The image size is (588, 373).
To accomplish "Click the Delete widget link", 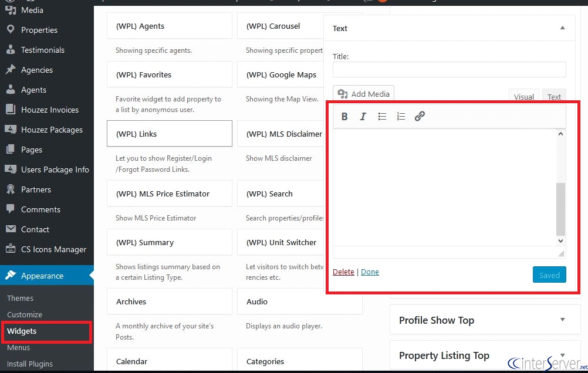I will [343, 272].
